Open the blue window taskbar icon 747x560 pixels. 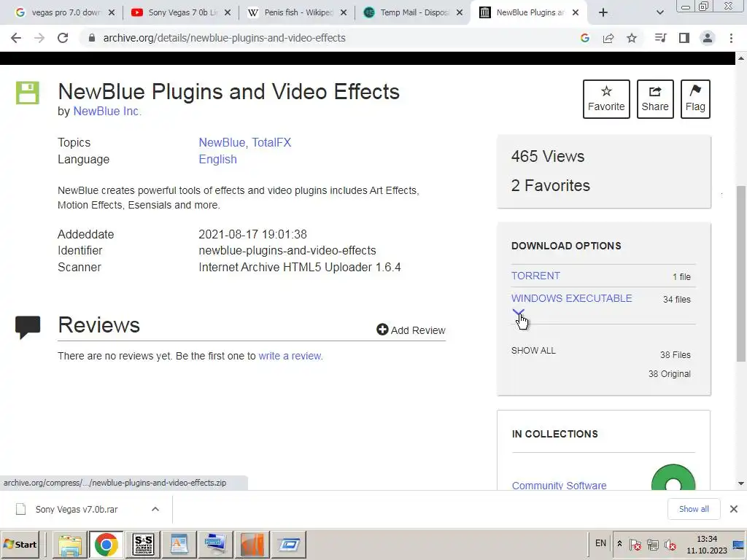click(289, 544)
